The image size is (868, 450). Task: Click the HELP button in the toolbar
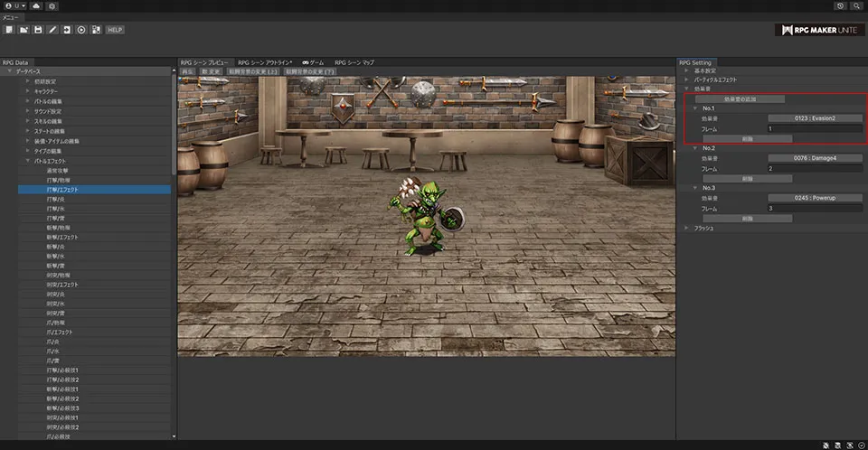coord(115,30)
